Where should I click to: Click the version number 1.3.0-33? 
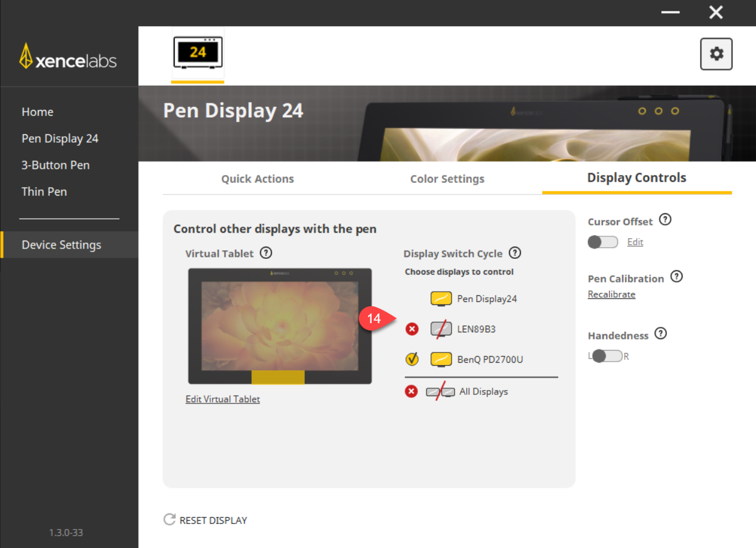pos(66,533)
